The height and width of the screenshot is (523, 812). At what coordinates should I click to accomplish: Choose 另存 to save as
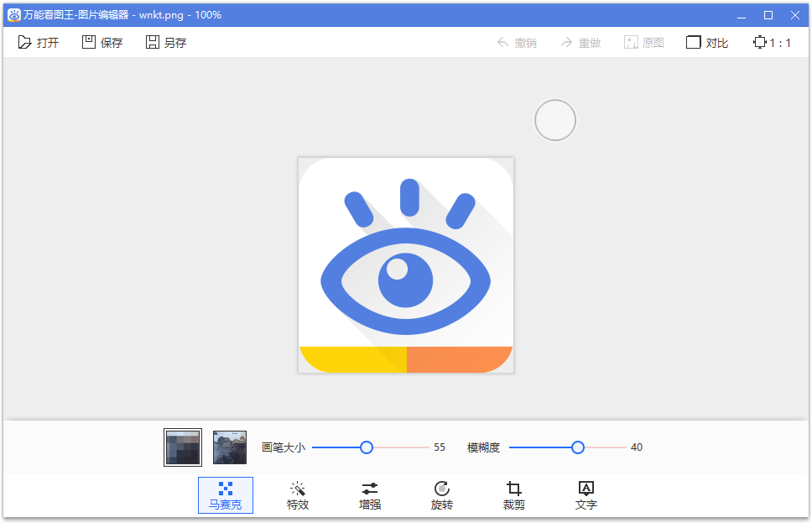pyautogui.click(x=166, y=43)
